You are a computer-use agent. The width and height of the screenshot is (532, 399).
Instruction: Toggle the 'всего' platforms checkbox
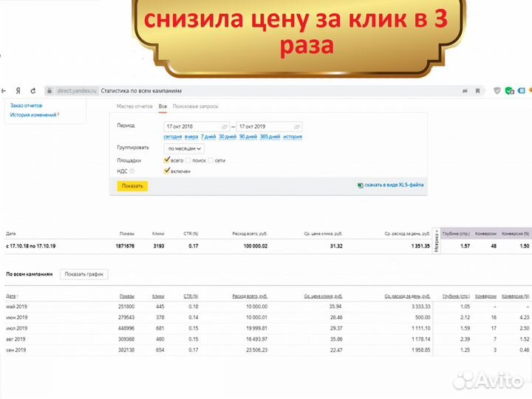[x=166, y=160]
